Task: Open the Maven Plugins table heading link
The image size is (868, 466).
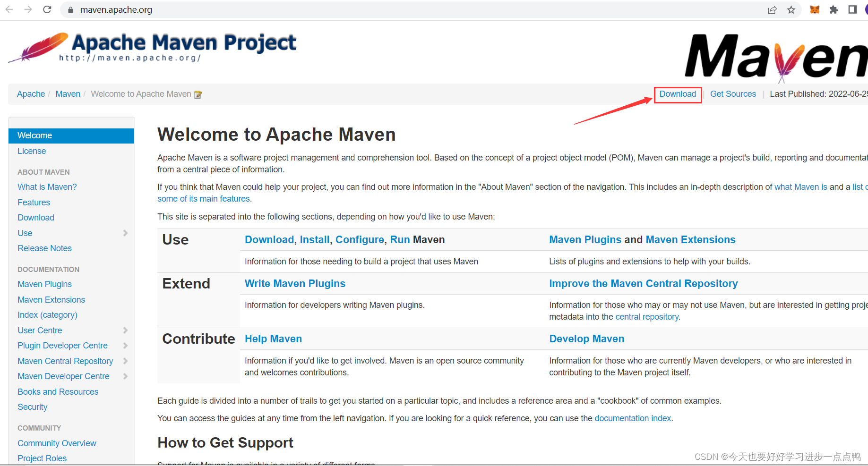Action: click(x=585, y=240)
